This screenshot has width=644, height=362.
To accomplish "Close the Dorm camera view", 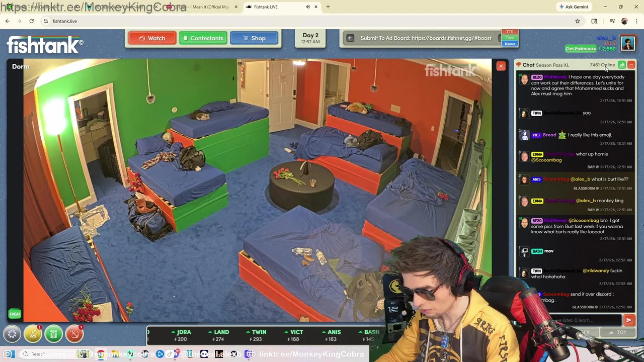I will pos(501,66).
